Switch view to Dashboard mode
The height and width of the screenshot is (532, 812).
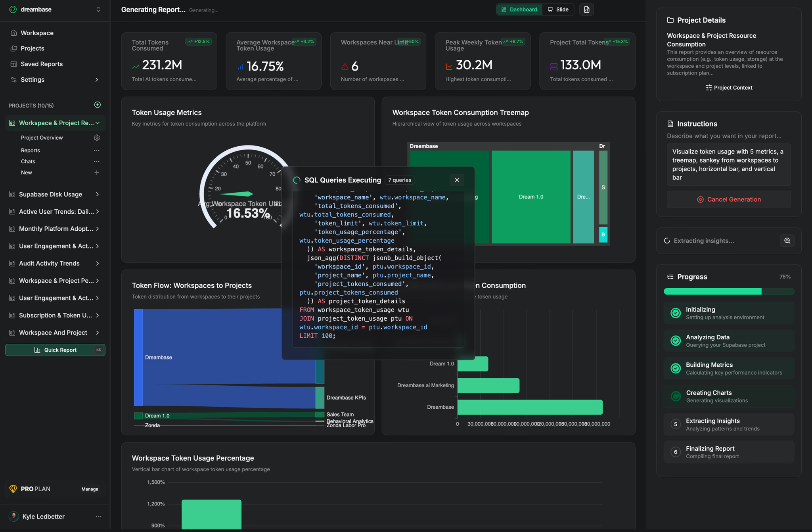[519, 10]
